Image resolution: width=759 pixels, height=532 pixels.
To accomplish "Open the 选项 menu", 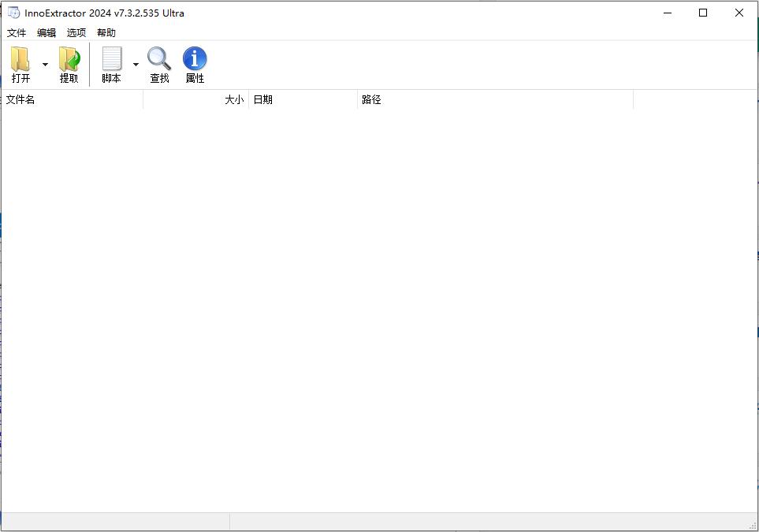I will click(76, 32).
